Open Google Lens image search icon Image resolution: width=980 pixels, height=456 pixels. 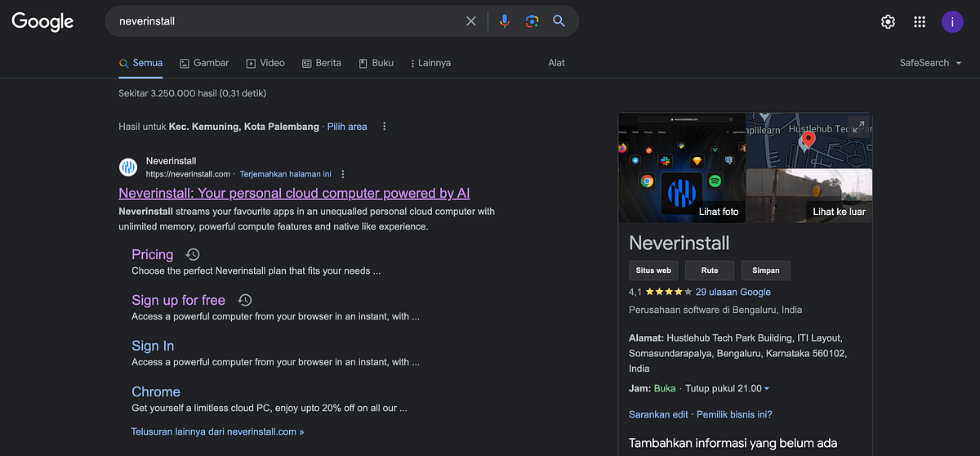tap(532, 21)
